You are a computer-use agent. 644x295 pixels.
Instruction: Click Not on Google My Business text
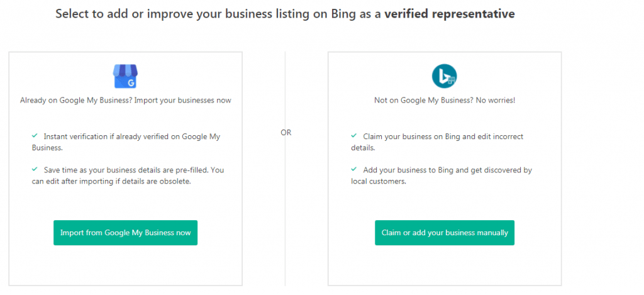coord(445,100)
